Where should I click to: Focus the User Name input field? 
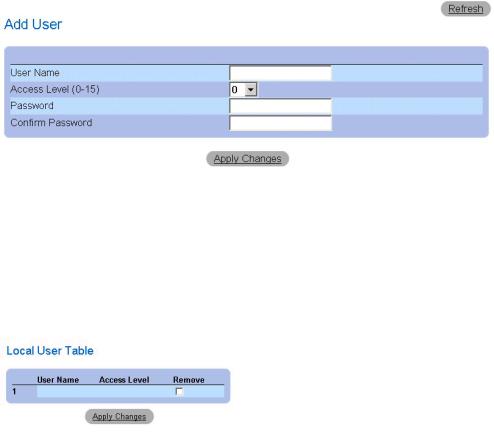point(280,73)
